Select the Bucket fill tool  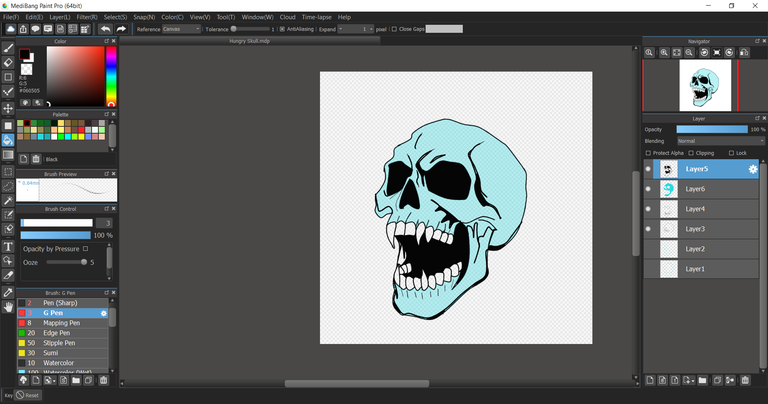[x=8, y=140]
